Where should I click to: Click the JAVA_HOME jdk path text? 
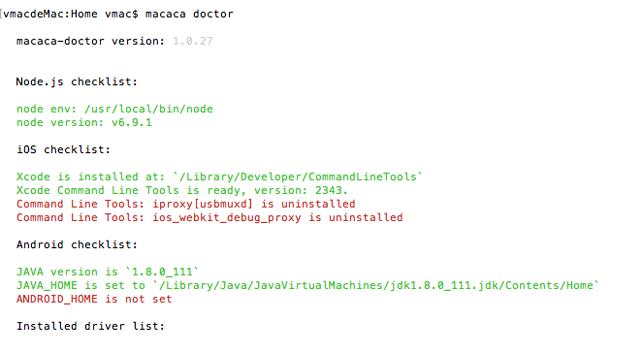tap(375, 285)
